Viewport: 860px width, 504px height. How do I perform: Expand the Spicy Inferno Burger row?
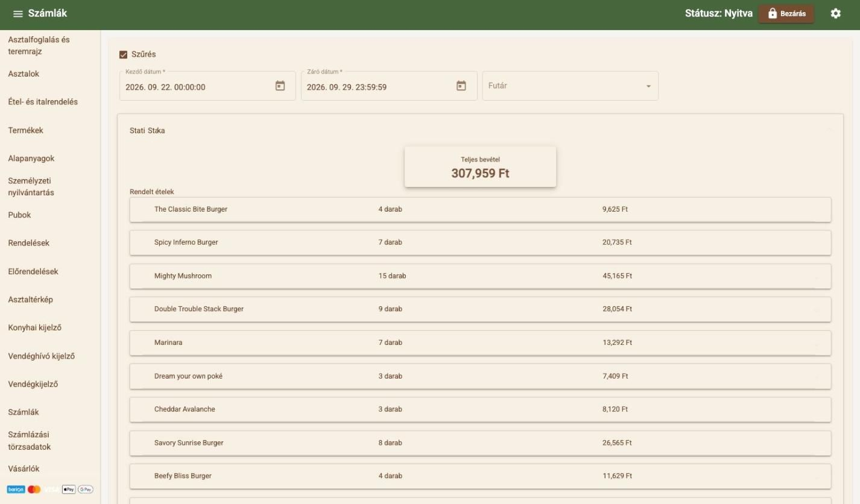point(480,242)
